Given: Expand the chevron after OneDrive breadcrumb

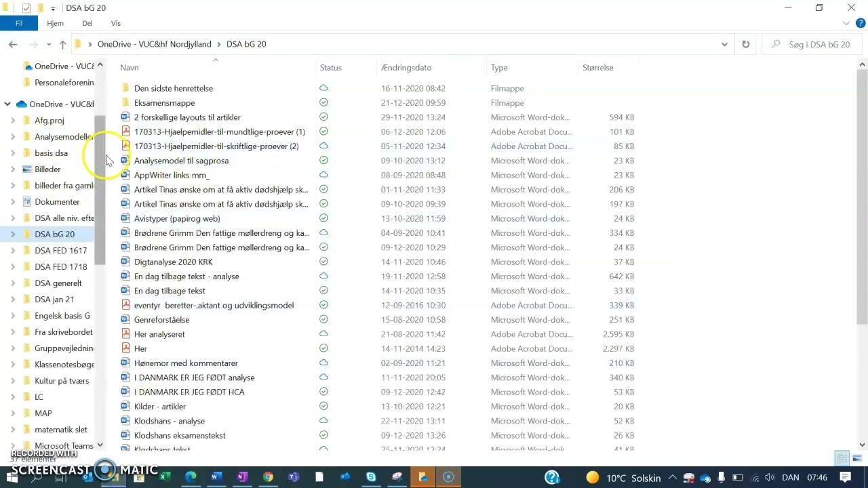Looking at the screenshot, I should point(219,44).
